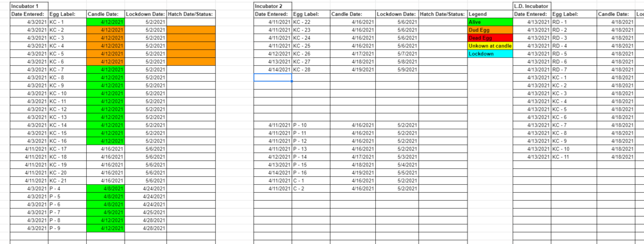644x244 pixels.
Task: Select egg label "C - 1"
Action: [311, 181]
